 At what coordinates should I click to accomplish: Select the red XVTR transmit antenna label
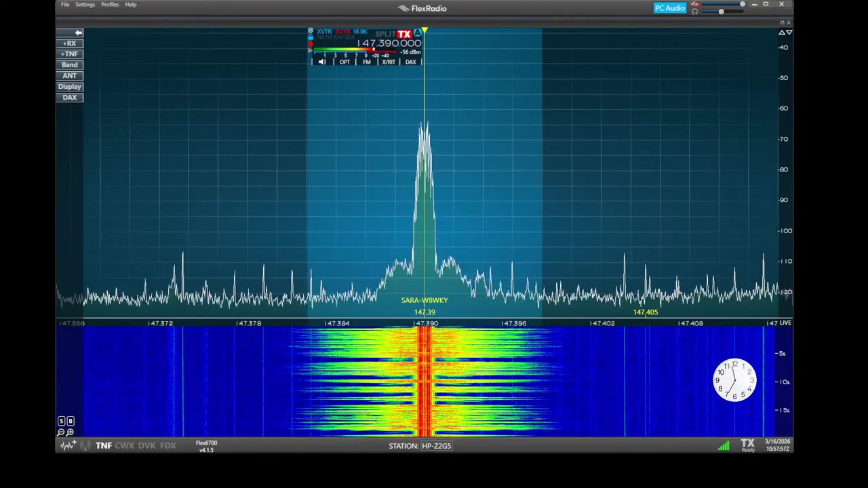click(x=342, y=32)
